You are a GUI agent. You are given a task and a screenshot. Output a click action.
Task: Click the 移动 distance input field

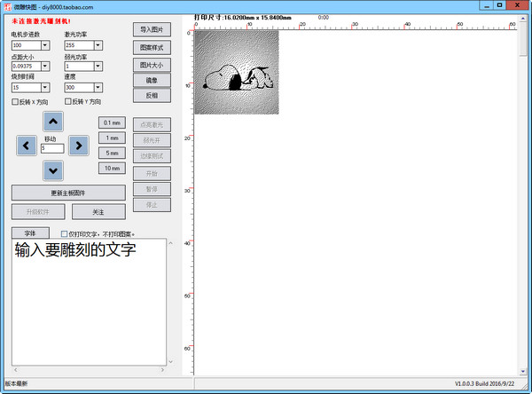click(x=52, y=148)
